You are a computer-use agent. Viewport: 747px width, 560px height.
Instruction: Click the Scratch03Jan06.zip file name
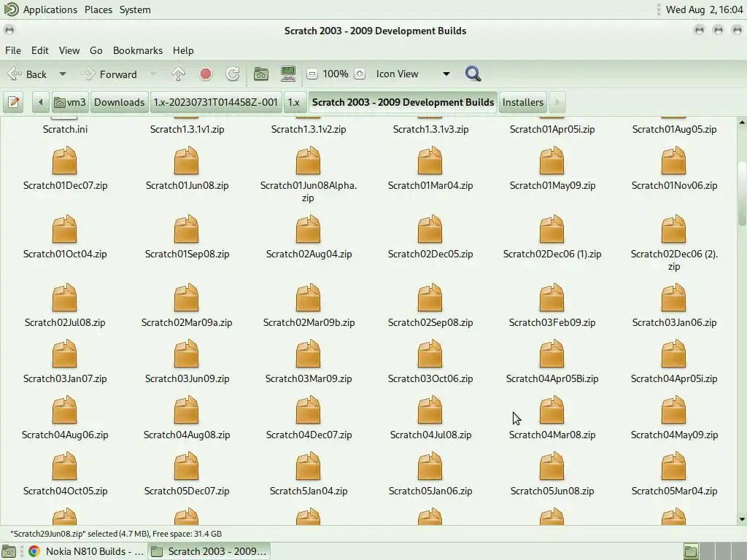[674, 322]
